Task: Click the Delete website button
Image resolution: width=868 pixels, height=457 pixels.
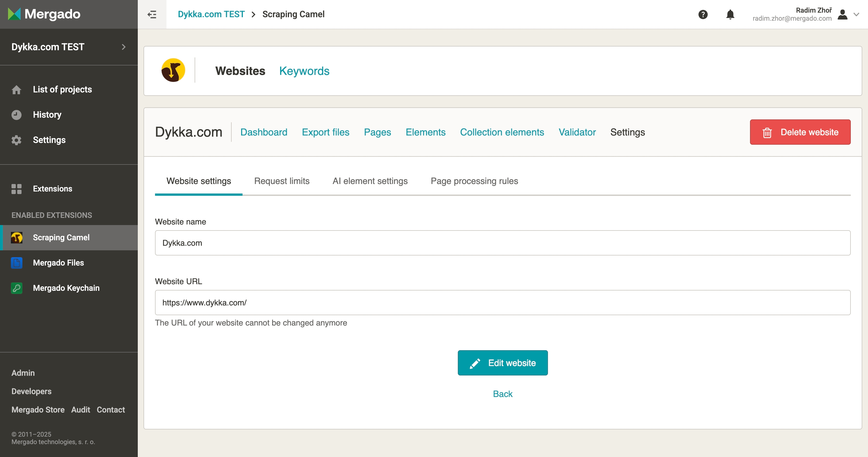Action: pos(800,132)
